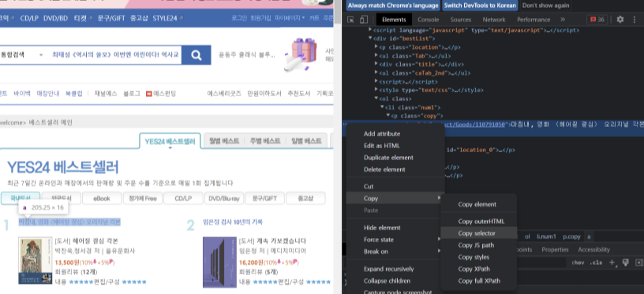Select Hide element in the context menu
644x294 pixels.
tap(395, 228)
